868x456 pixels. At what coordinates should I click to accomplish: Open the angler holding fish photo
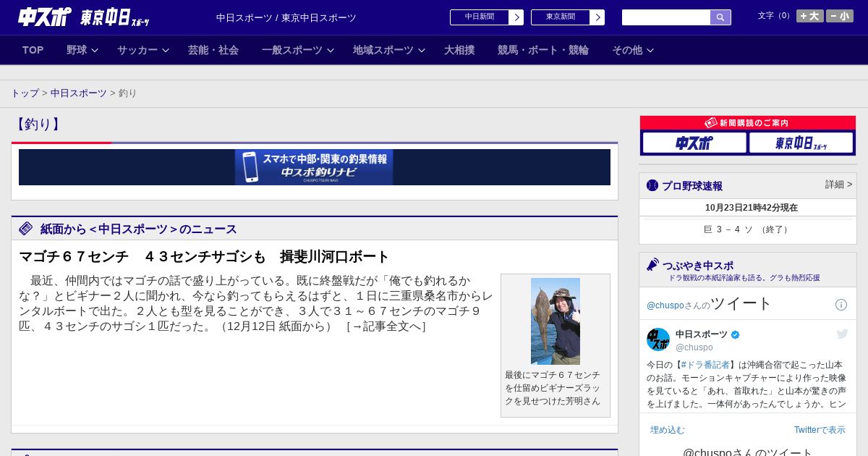pyautogui.click(x=556, y=321)
